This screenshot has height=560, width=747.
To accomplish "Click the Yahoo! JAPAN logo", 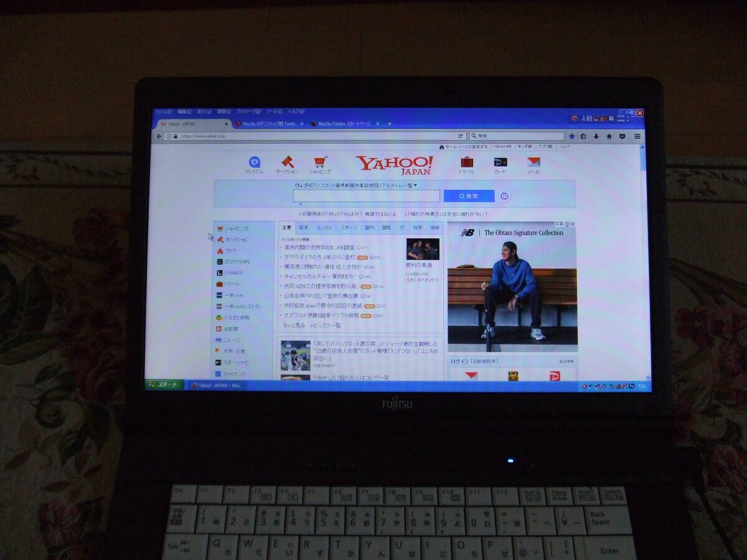I will [x=395, y=165].
